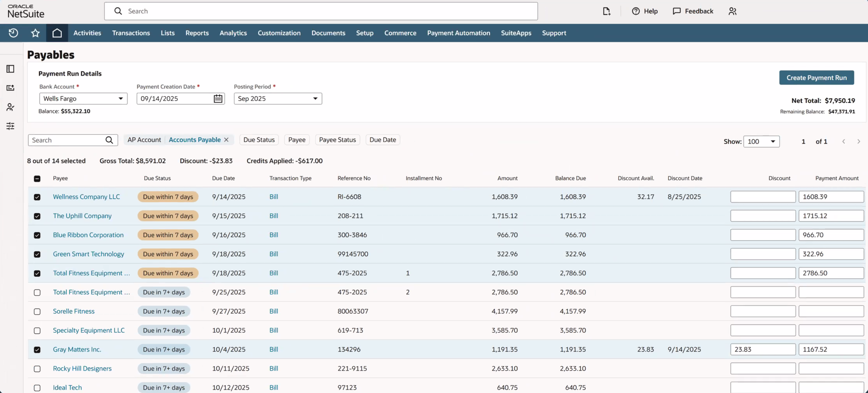Click the create new document icon
The image size is (868, 393).
click(x=606, y=11)
